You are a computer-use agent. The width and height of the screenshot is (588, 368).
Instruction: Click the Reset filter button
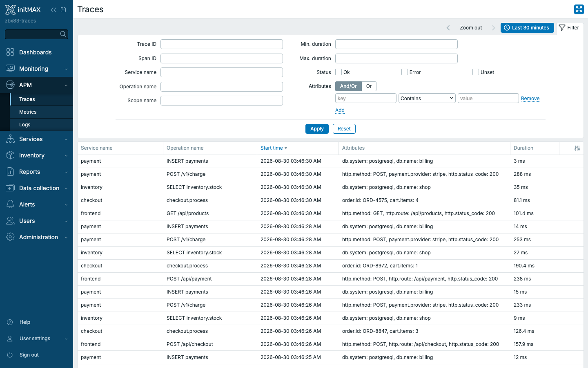[x=344, y=129]
